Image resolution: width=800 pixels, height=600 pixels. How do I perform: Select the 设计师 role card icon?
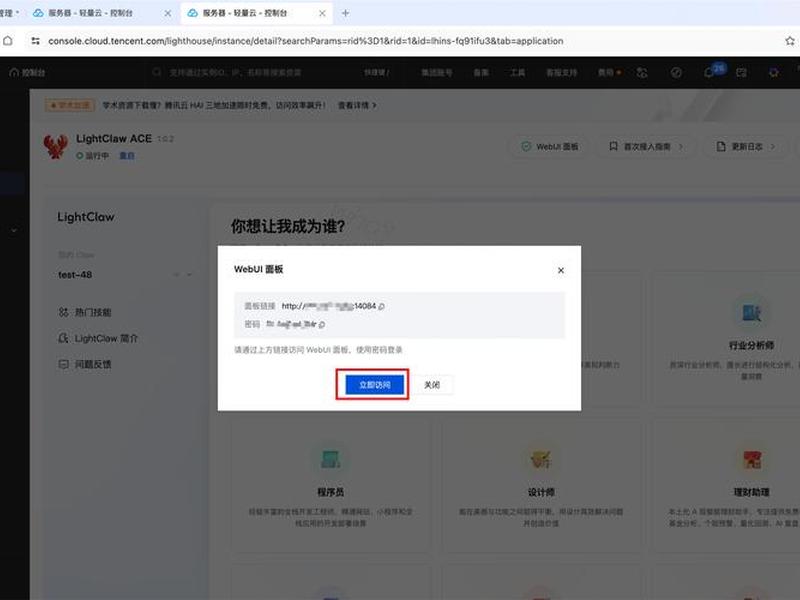click(x=541, y=459)
